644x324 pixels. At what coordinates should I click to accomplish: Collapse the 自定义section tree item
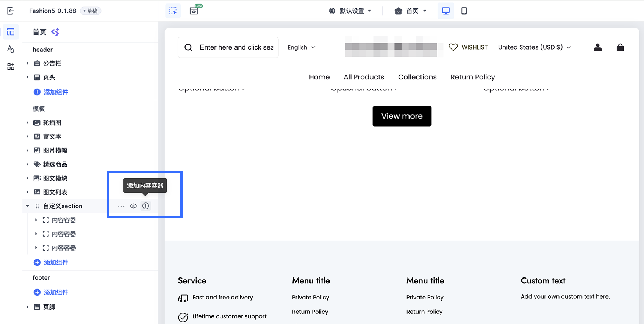coord(27,206)
